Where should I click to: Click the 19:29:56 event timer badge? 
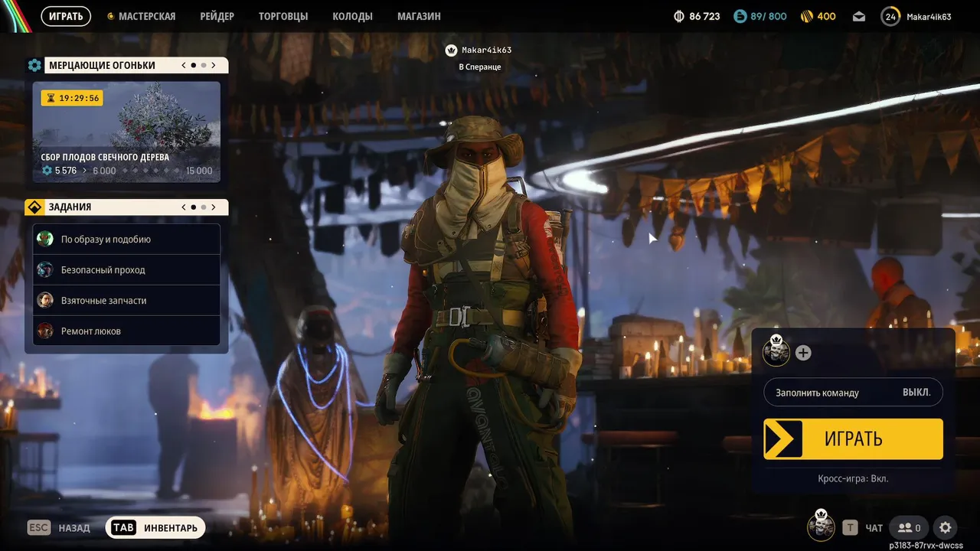pos(72,98)
